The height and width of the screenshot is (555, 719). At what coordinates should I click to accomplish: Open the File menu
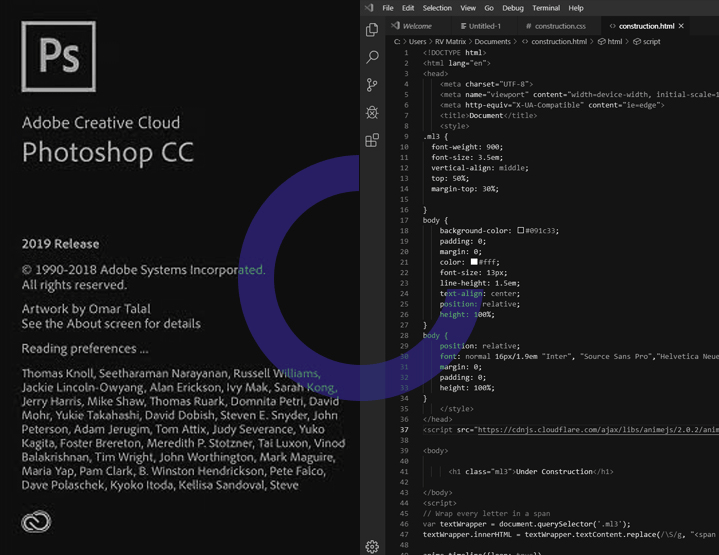[x=388, y=8]
